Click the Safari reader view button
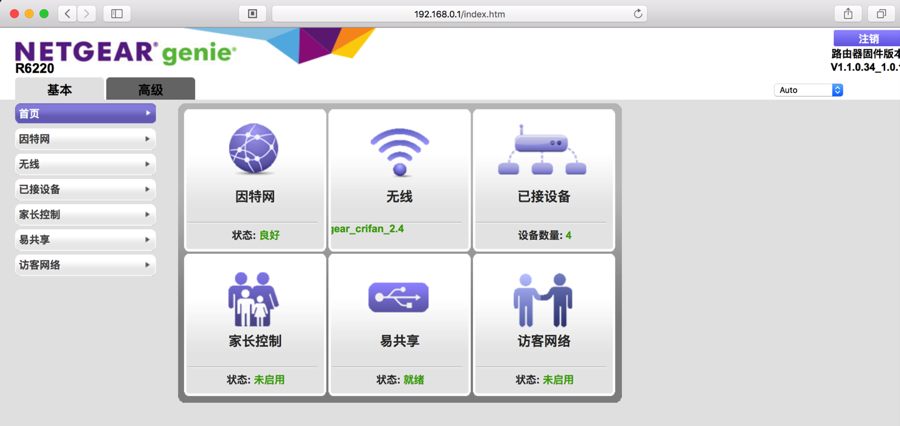The height and width of the screenshot is (426, 900). pos(253,14)
